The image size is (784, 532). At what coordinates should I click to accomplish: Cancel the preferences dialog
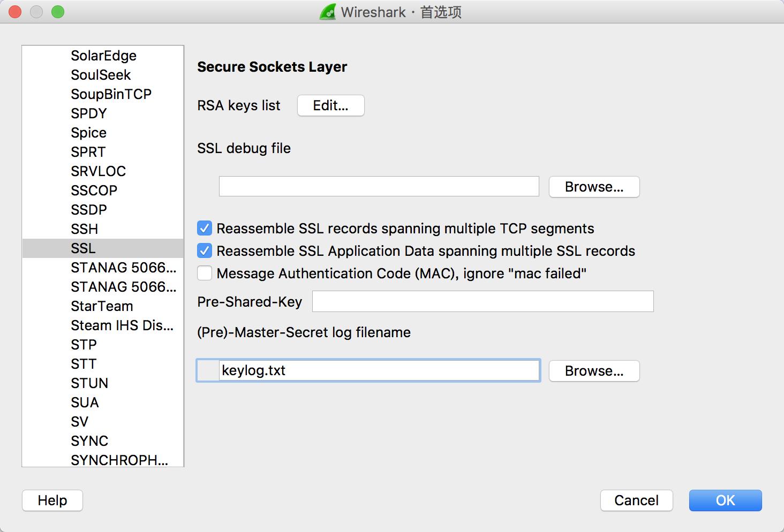point(636,500)
